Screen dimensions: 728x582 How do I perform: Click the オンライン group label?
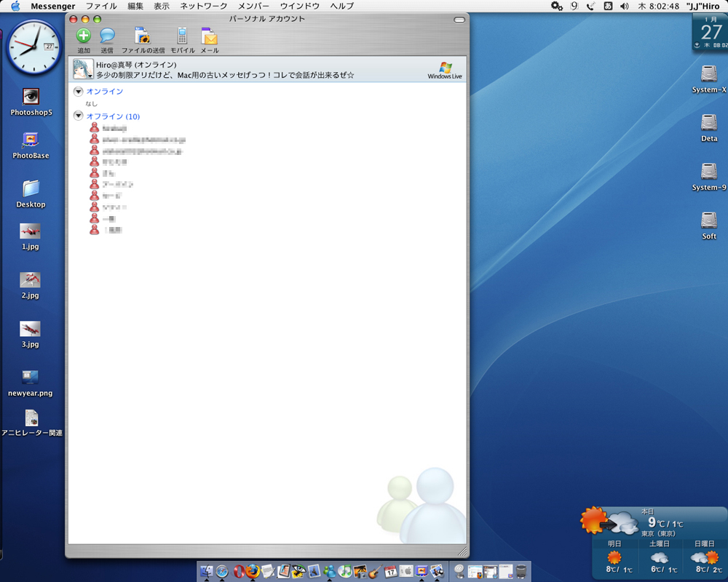pos(104,92)
